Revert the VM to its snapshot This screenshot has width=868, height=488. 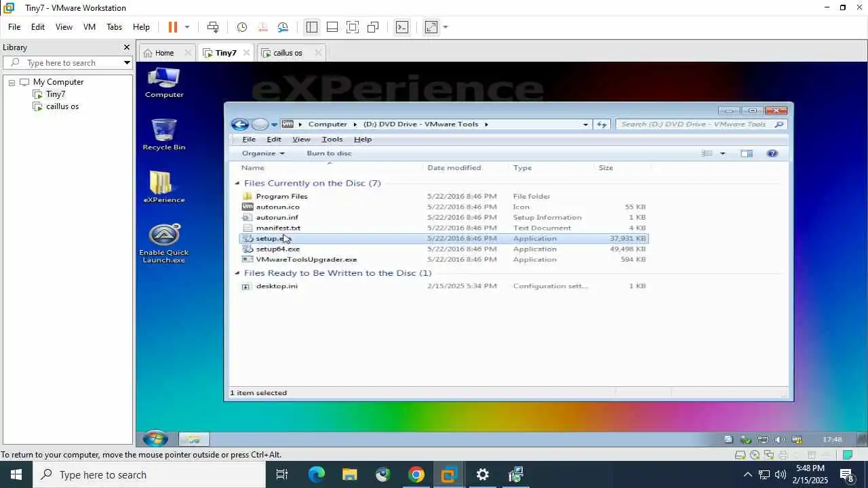262,27
